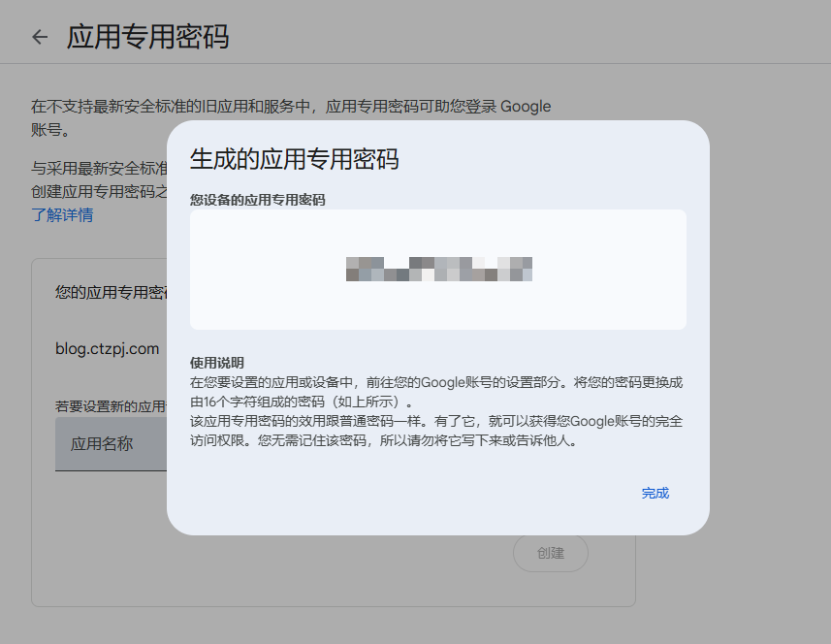The image size is (831, 644).
Task: Click the greyed-out 创建 button
Action: coord(550,553)
